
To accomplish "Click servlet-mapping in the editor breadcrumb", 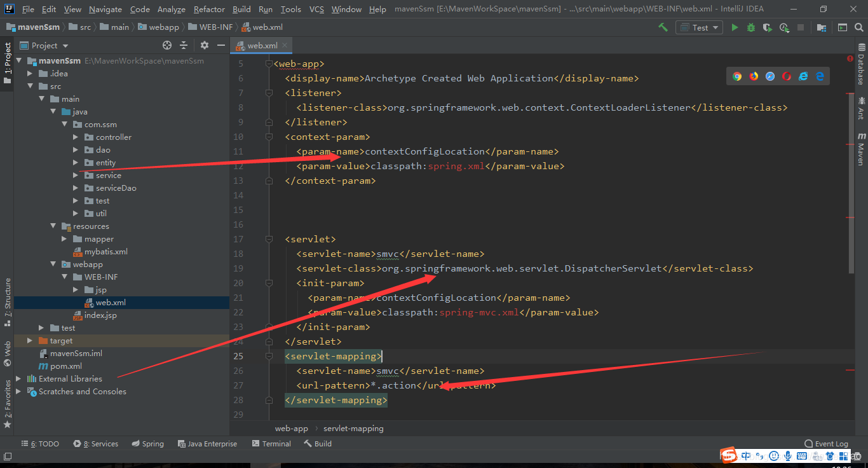I will pyautogui.click(x=353, y=428).
